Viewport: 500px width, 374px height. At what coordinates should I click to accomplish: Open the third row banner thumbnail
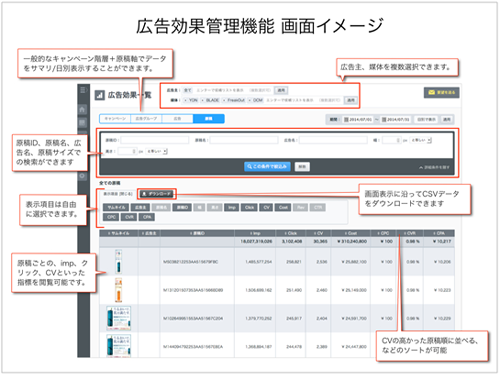[118, 318]
